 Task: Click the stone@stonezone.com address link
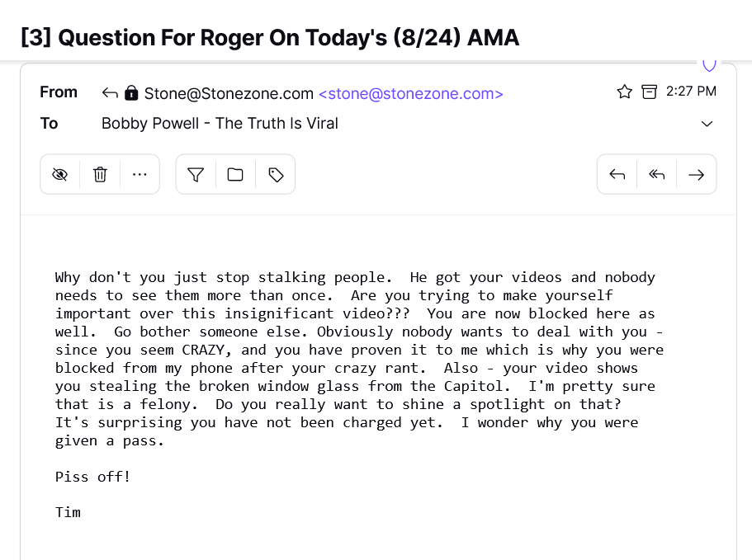[410, 93]
